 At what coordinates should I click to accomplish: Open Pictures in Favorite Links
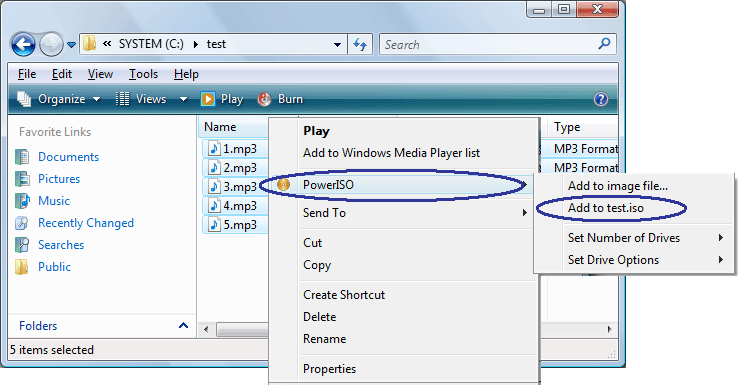[x=59, y=179]
